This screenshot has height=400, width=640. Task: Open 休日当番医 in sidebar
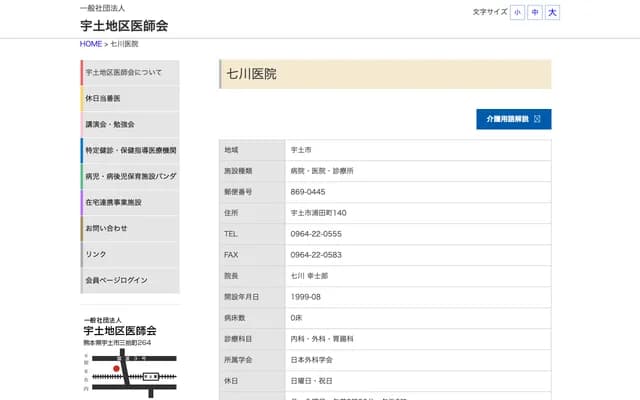(x=130, y=99)
